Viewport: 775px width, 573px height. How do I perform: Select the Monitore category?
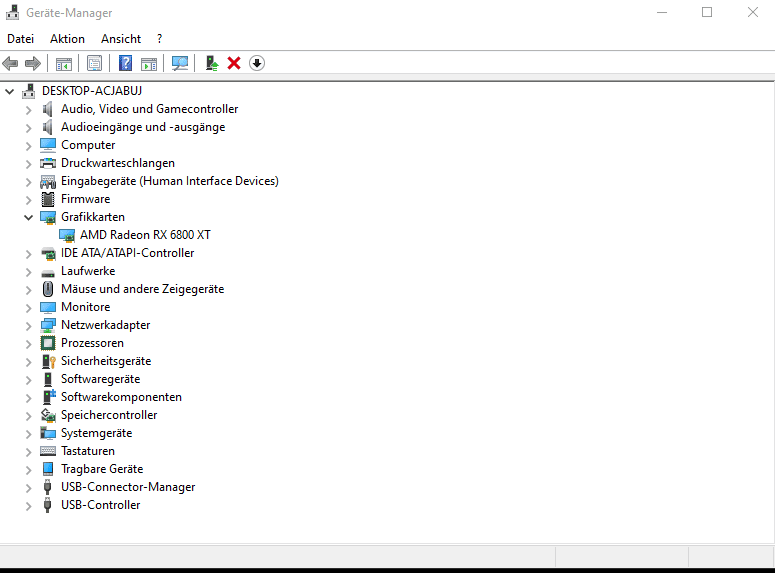[86, 307]
